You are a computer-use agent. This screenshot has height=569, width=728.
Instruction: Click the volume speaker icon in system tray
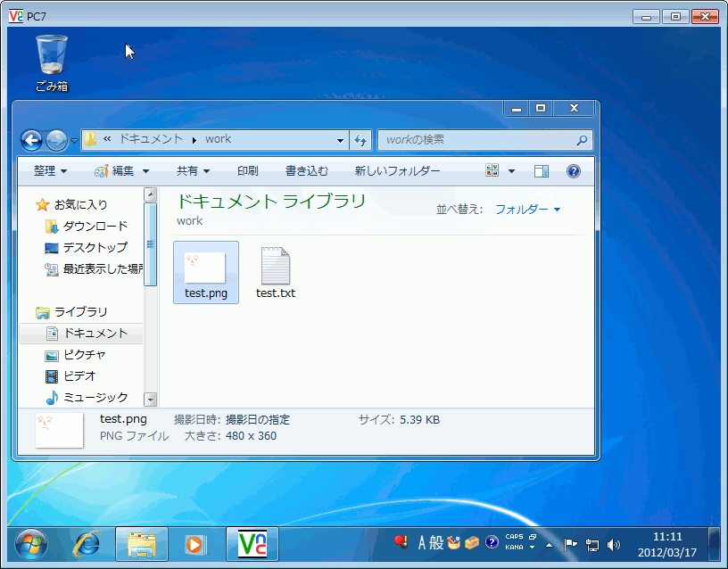(614, 544)
